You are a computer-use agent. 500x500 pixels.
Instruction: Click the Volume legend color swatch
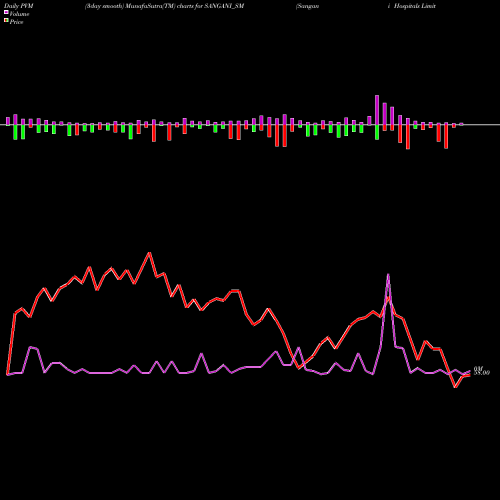point(6,13)
